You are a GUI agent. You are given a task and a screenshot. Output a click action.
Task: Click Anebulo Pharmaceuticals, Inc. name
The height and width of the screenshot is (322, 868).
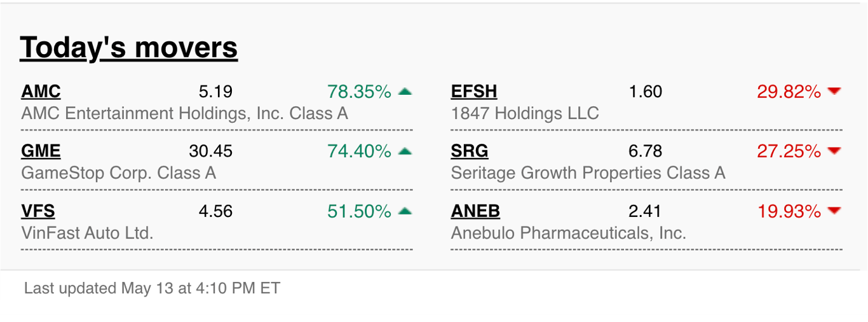point(568,233)
